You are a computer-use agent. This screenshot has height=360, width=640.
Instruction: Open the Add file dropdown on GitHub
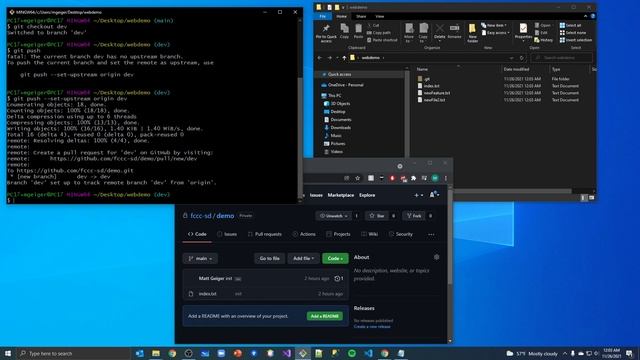[x=303, y=258]
